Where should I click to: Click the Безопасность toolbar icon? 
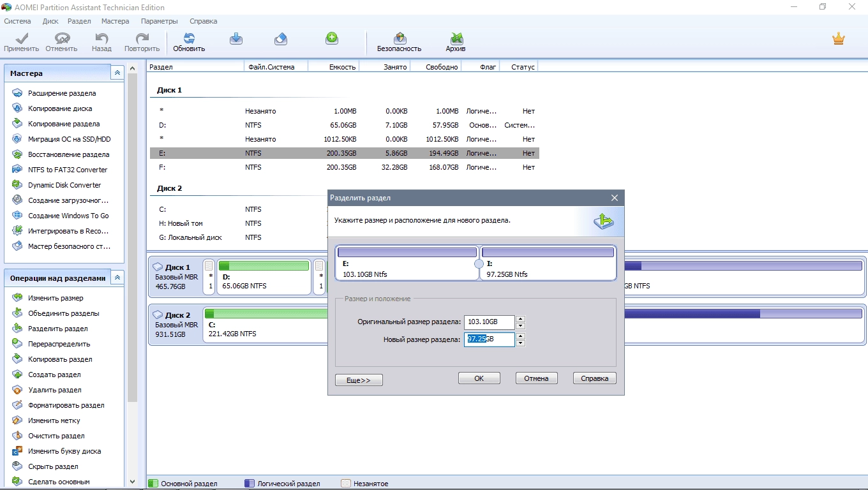point(399,42)
